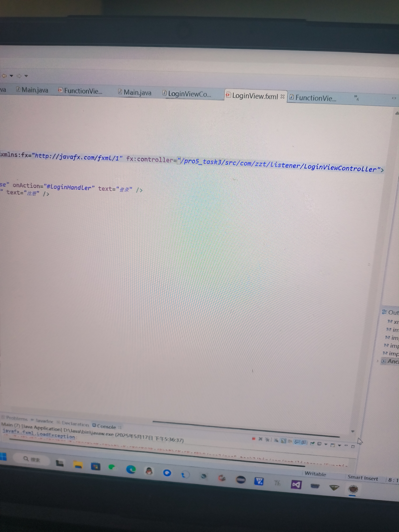The height and width of the screenshot is (532, 399).
Task: Terminate the running program with red stop icon
Action: pyautogui.click(x=253, y=439)
